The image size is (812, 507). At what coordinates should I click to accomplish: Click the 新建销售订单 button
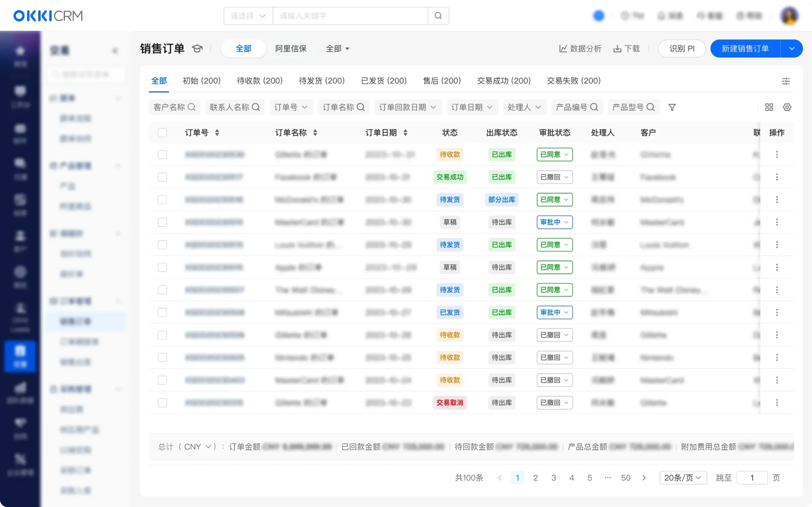[745, 48]
